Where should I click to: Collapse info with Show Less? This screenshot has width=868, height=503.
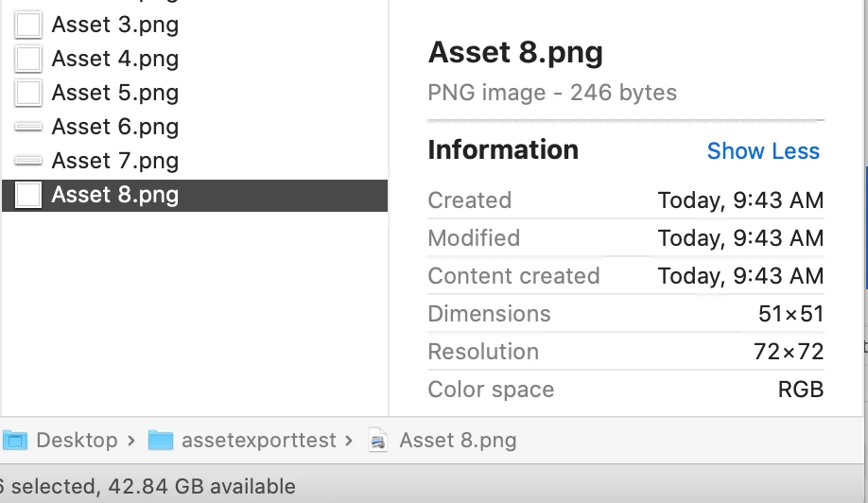[x=763, y=151]
